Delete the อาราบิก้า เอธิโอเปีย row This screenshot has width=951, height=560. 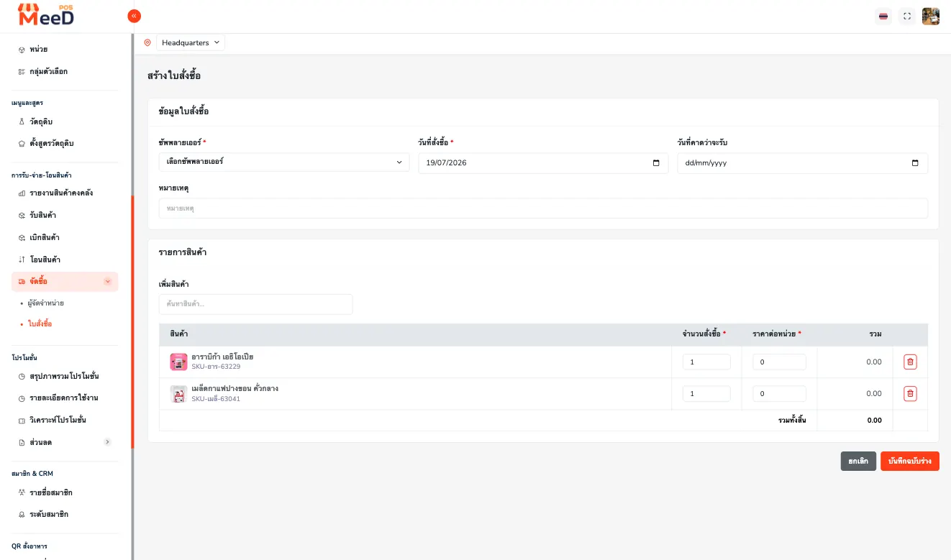click(x=910, y=362)
